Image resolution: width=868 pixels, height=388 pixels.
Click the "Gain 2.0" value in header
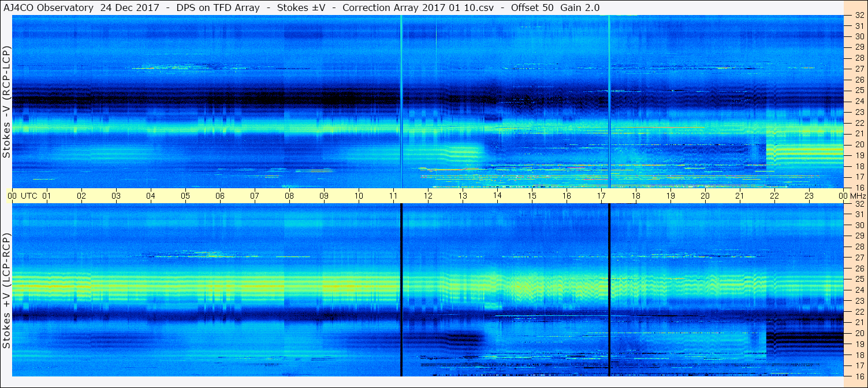tap(580, 8)
